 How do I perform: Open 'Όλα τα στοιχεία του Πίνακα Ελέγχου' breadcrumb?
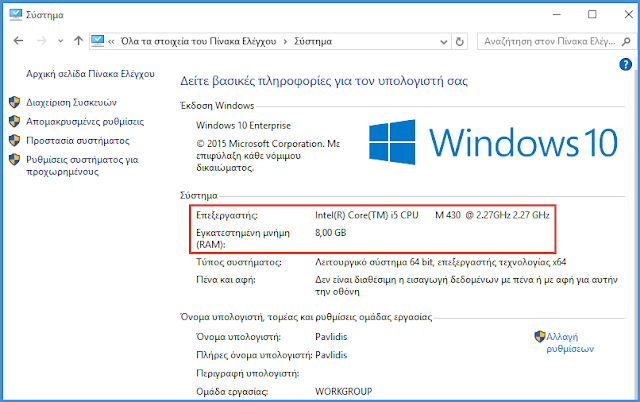(198, 41)
